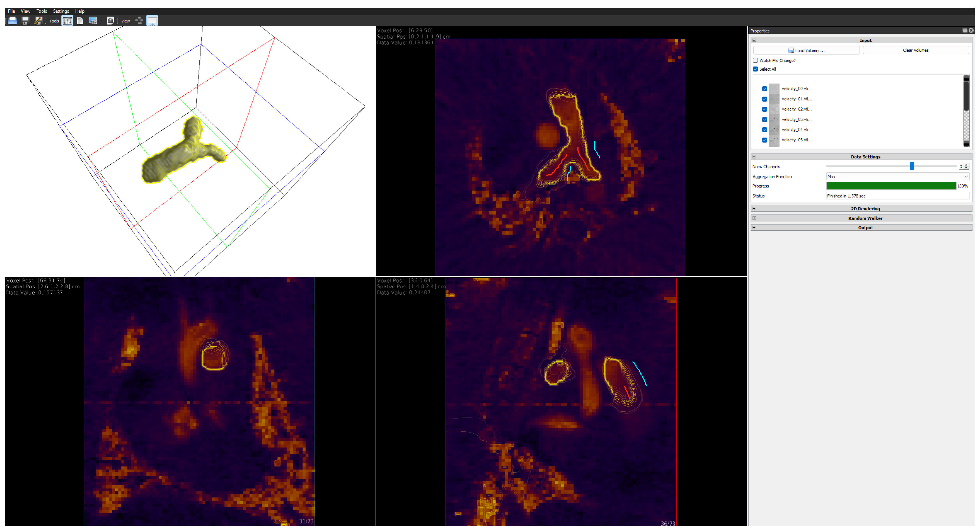Screen dimensions: 980x531
Task: Uncheck velocity_00.vti checkbox
Action: (x=764, y=89)
